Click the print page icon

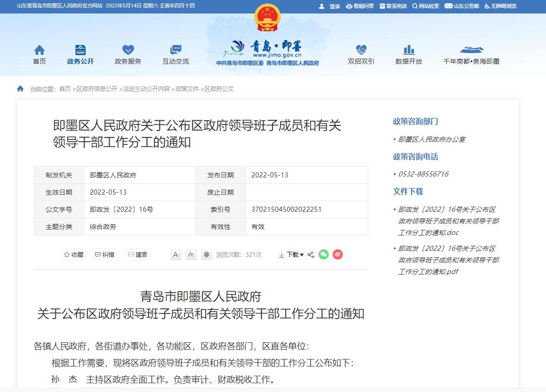pos(207,255)
